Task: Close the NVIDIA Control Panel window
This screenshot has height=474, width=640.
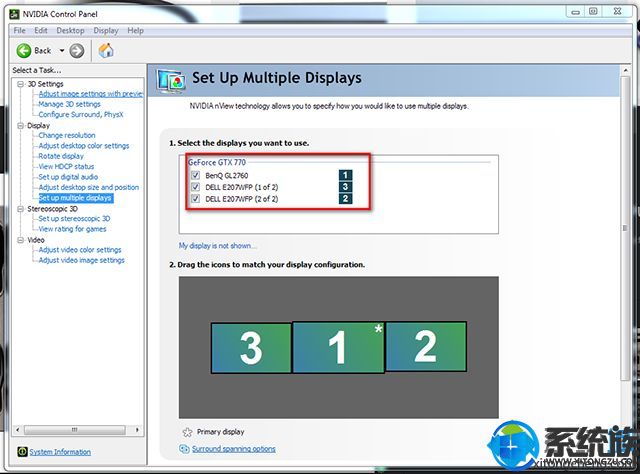Action: click(618, 12)
